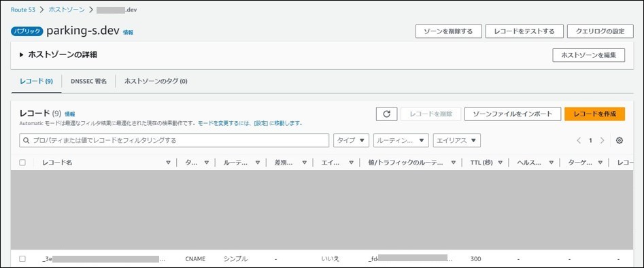644x268 pixels.
Task: Switch to DNSSEC 署名 tab
Action: pyautogui.click(x=88, y=82)
